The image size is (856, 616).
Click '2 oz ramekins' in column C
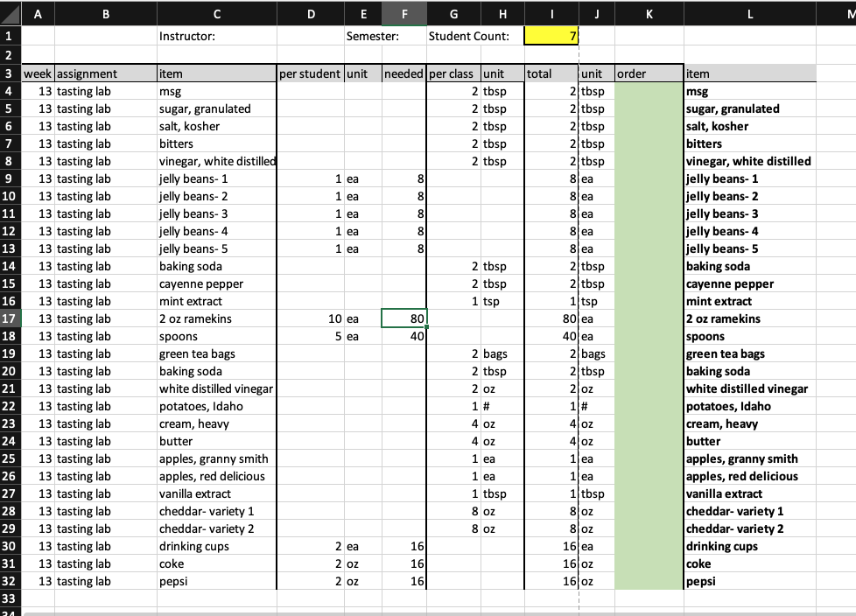(x=217, y=318)
